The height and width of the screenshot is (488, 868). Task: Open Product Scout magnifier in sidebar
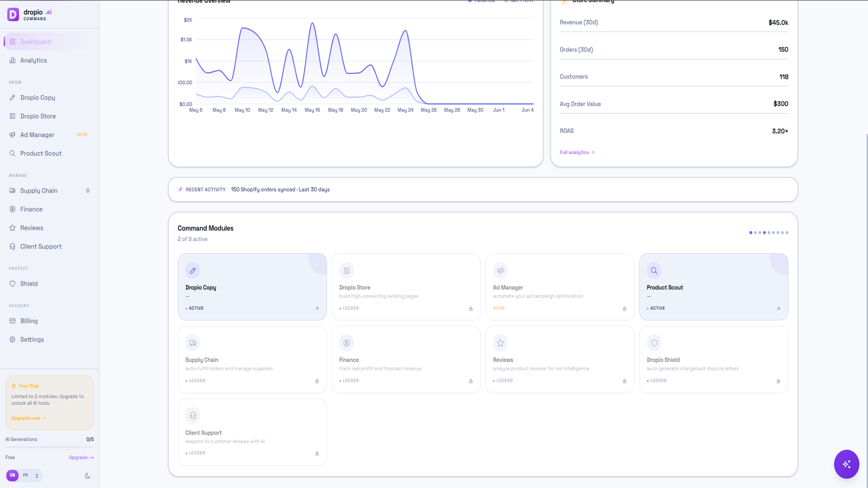pos(12,153)
